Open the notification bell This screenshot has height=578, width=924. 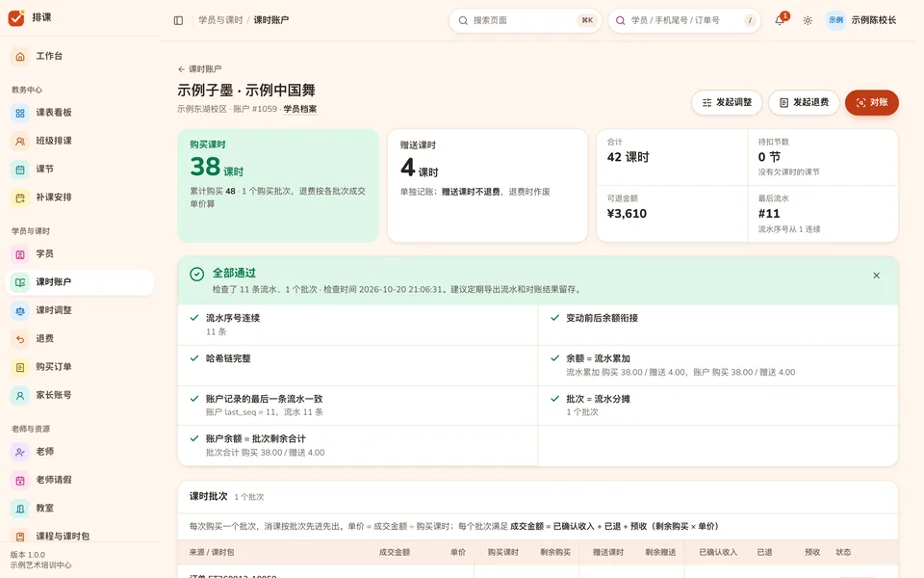[779, 20]
